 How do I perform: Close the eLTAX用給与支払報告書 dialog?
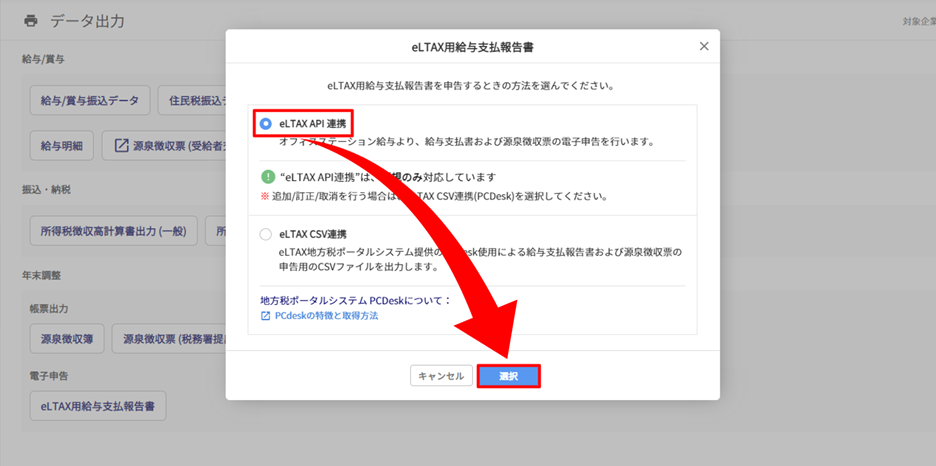[704, 47]
